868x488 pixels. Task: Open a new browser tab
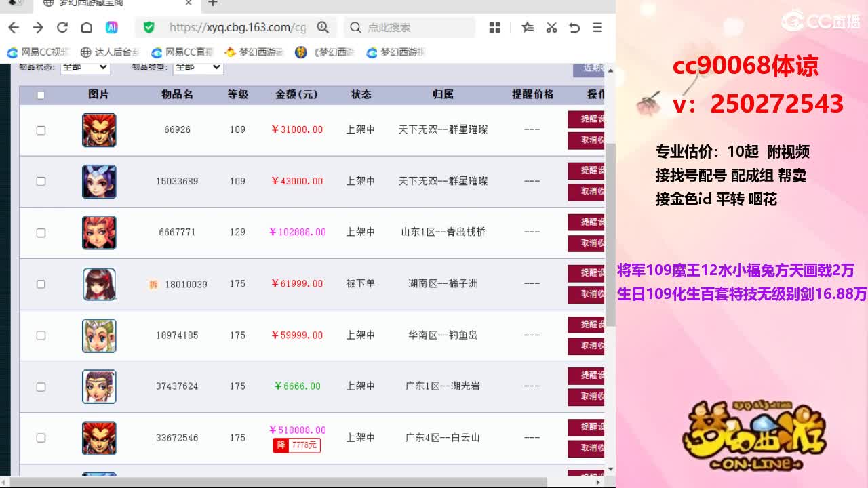pos(213,3)
